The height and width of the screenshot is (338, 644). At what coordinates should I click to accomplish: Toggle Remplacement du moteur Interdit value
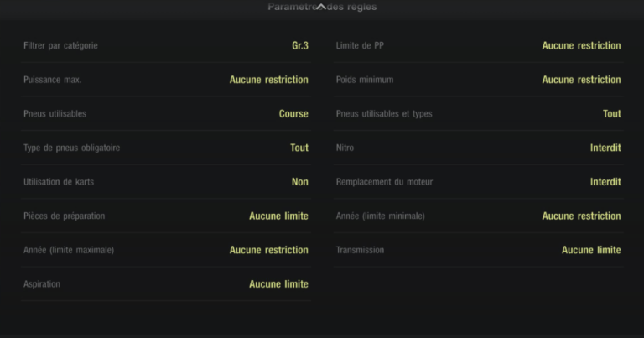point(605,182)
